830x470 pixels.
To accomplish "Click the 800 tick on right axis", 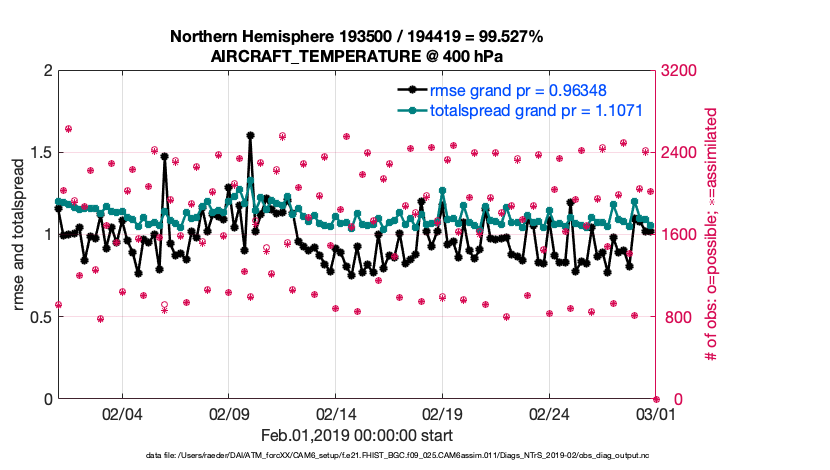I will [675, 317].
